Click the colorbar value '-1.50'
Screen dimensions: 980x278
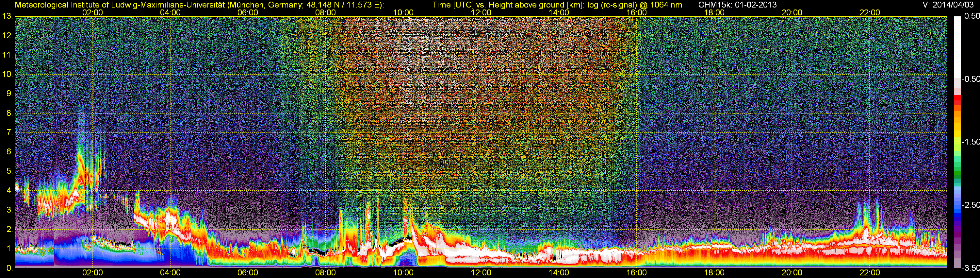point(971,142)
